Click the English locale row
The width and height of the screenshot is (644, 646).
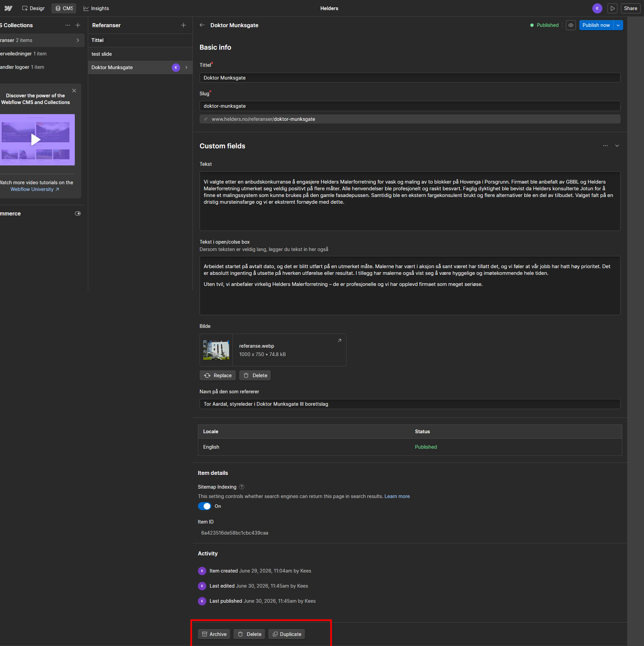pyautogui.click(x=410, y=447)
